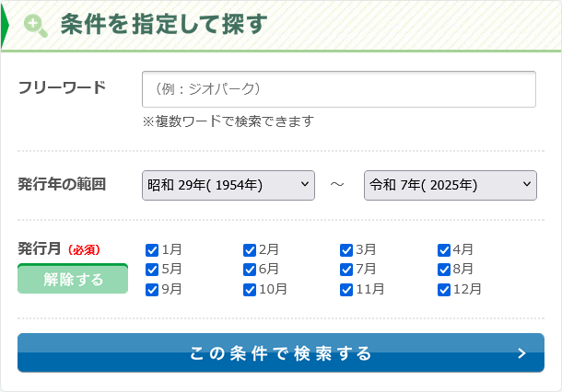Click the 発行月 label

point(39,248)
